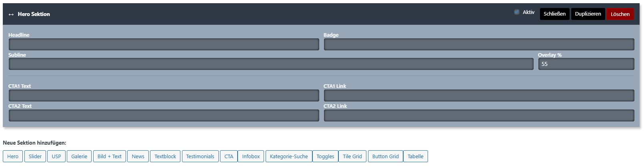Insert a Galerie section

(x=79, y=156)
